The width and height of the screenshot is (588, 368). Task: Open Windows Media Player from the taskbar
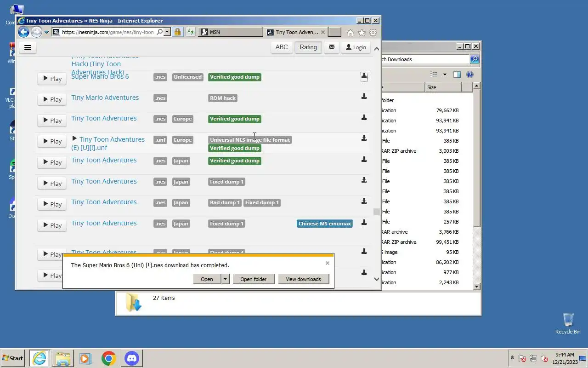tap(85, 358)
